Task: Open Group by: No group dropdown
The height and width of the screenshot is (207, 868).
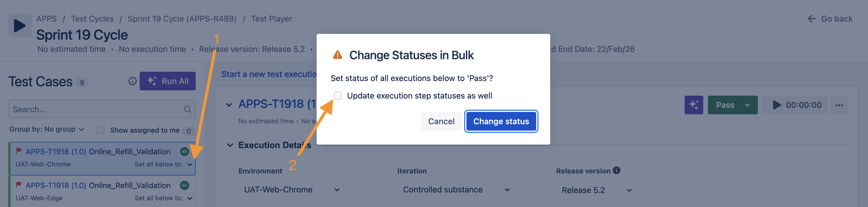Action: 47,129
